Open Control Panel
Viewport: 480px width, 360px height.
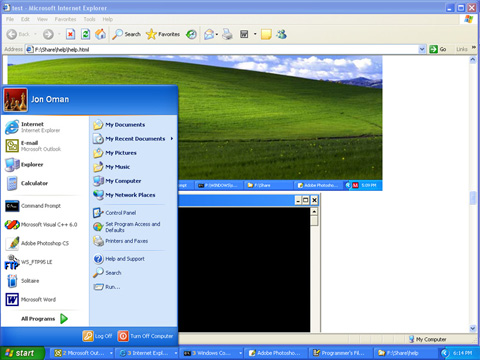tap(133, 213)
